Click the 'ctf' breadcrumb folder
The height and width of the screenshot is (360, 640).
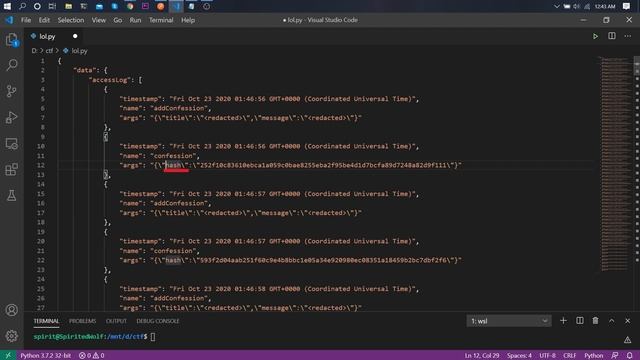pyautogui.click(x=49, y=51)
